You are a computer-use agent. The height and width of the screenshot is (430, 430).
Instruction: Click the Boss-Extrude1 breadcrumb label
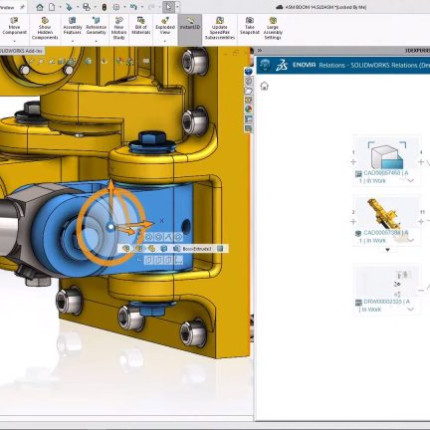pos(197,249)
